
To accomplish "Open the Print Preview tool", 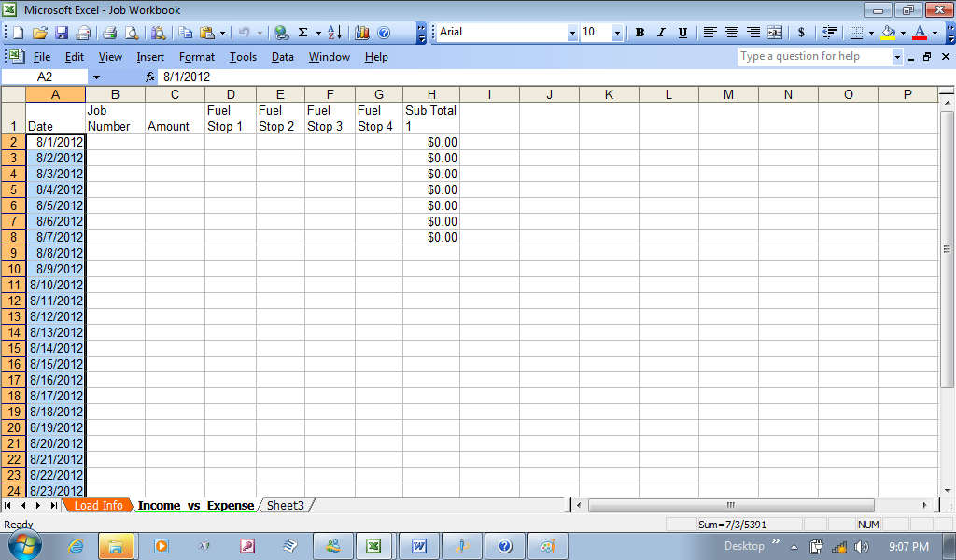I will coord(132,33).
